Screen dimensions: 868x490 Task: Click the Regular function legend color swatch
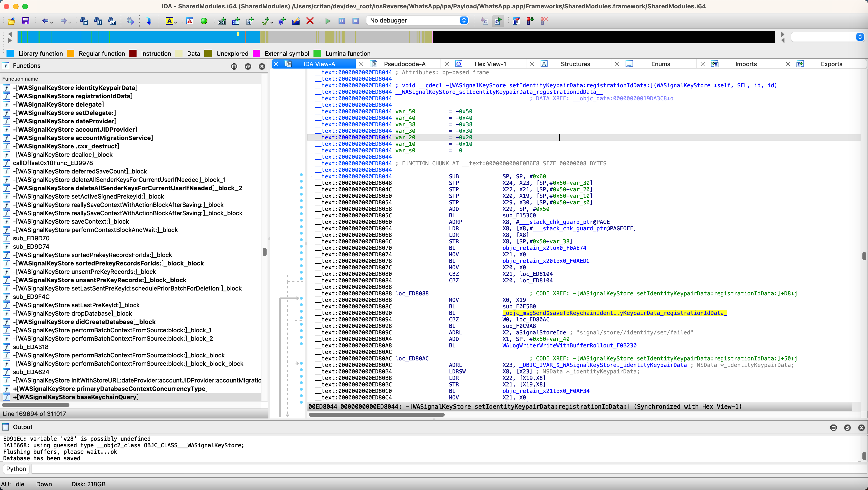click(x=70, y=54)
